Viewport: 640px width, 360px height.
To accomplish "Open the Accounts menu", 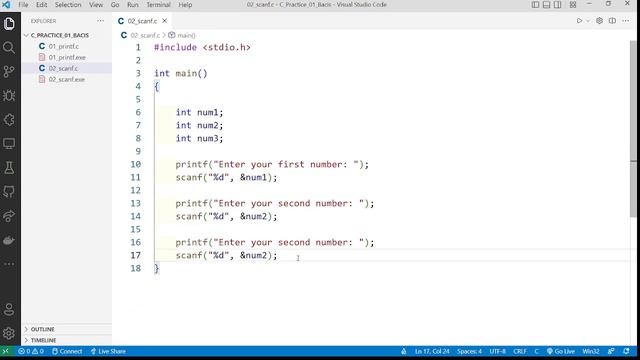I will tap(9, 309).
